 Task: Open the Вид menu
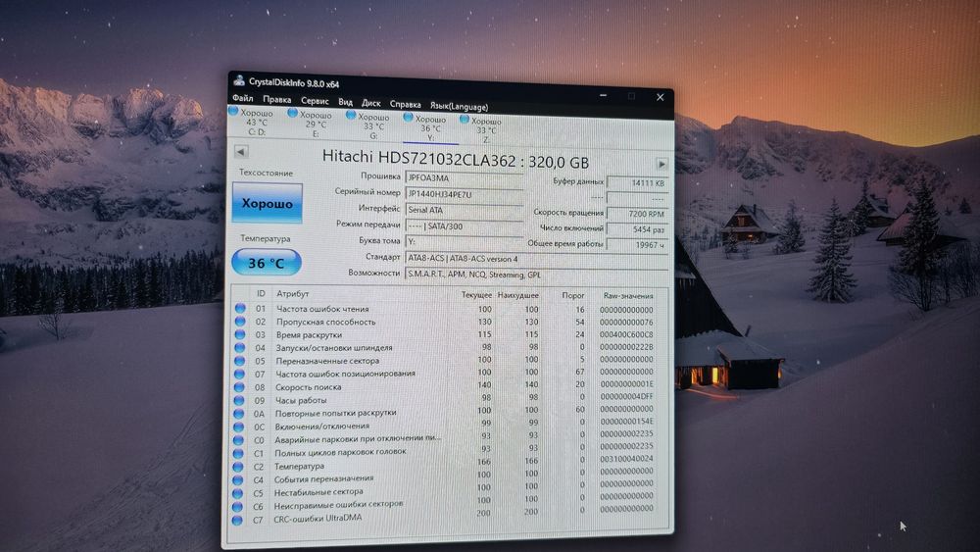346,102
